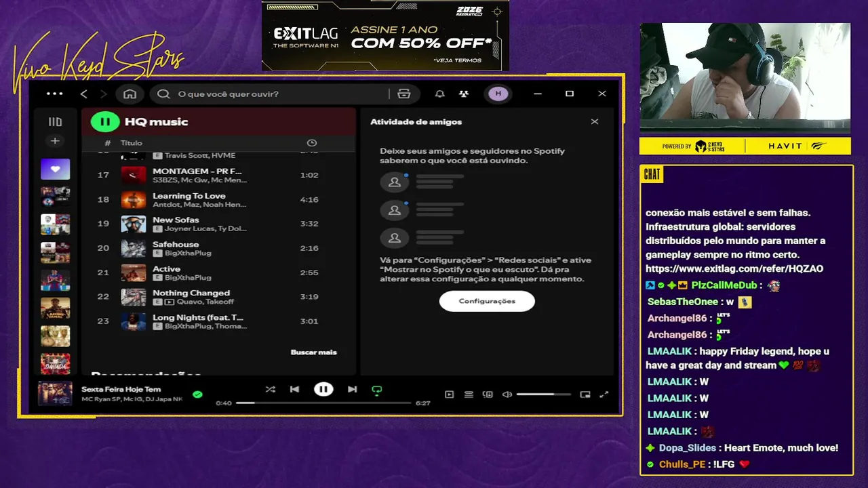Image resolution: width=868 pixels, height=488 pixels.
Task: Click album art of track 22 Nothing Changed
Action: tap(134, 297)
